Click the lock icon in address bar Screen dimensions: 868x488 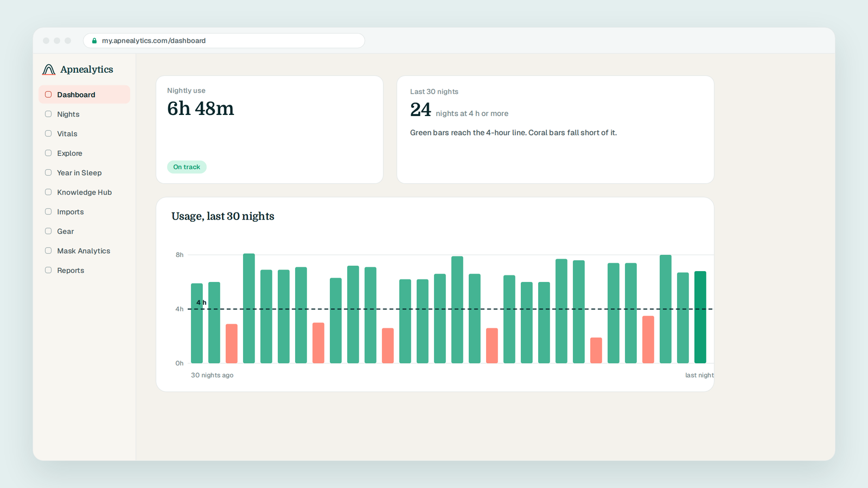pyautogui.click(x=94, y=41)
